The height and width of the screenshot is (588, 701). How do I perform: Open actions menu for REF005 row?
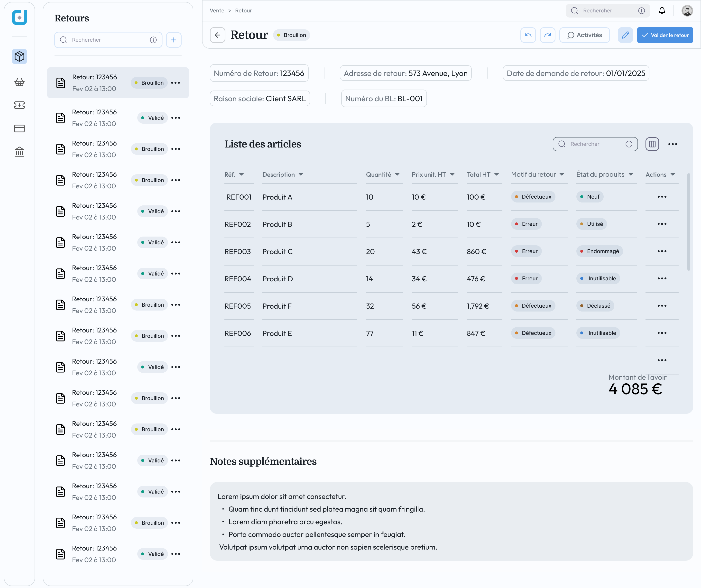(x=662, y=306)
